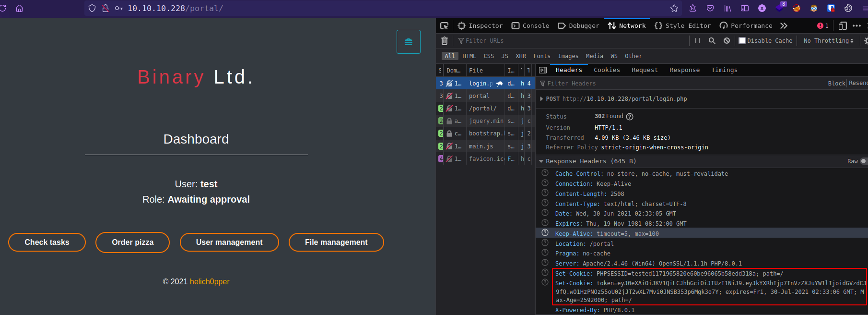This screenshot has width=868, height=315.
Task: Enable the Disable Cache checkbox
Action: 742,41
